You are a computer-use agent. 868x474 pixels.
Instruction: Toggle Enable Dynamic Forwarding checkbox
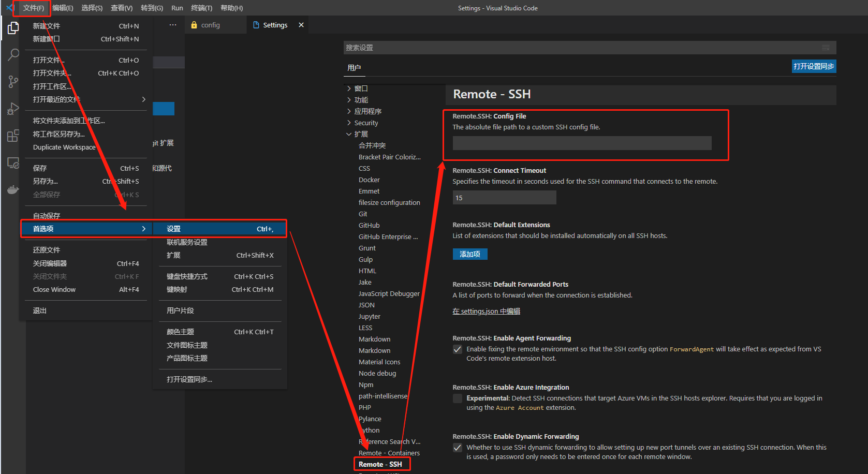(458, 448)
